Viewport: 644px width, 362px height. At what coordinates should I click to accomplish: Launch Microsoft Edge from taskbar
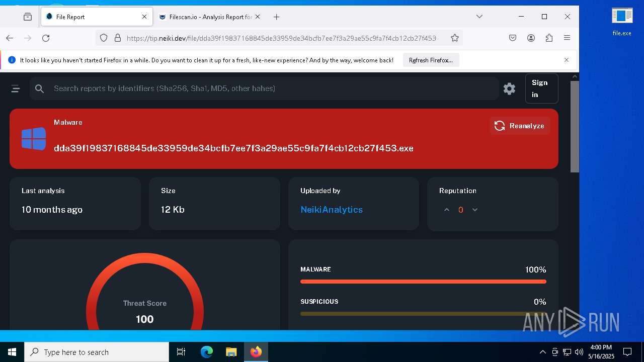[207, 352]
